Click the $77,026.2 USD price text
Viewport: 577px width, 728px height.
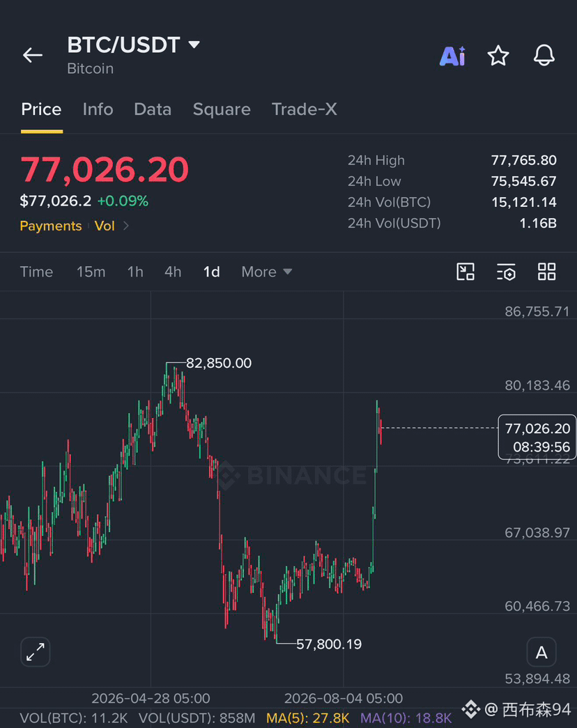[56, 201]
